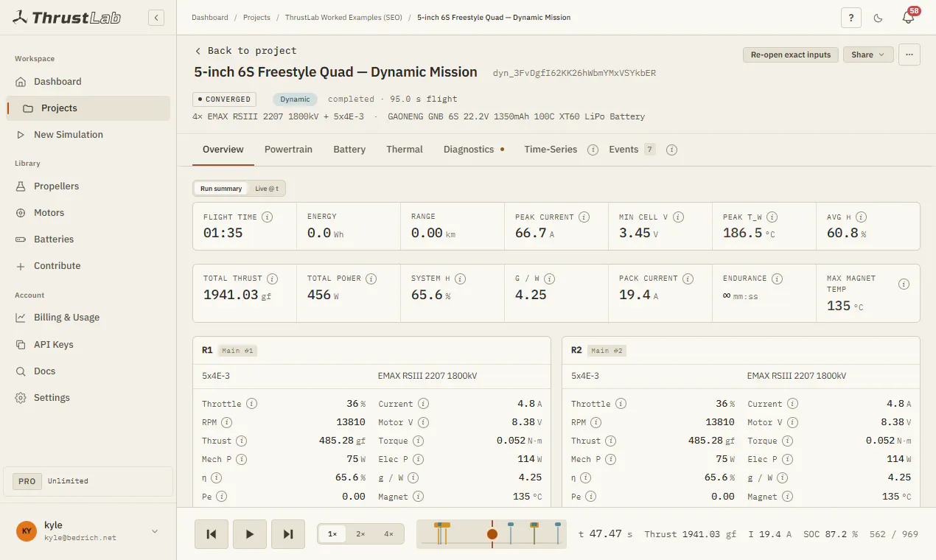Click R2 Motor V info icon

tap(792, 422)
